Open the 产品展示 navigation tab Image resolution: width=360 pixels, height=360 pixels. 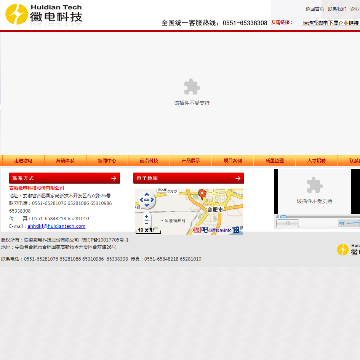click(x=191, y=161)
